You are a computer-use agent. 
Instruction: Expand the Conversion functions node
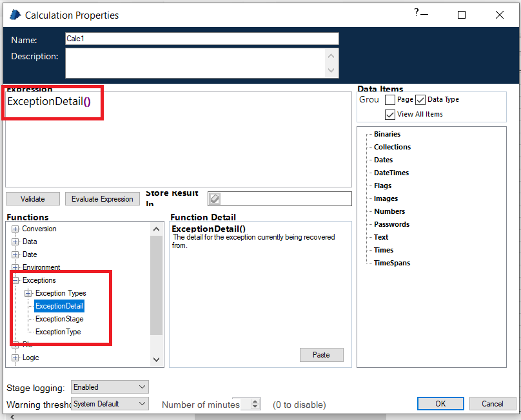tap(15, 229)
